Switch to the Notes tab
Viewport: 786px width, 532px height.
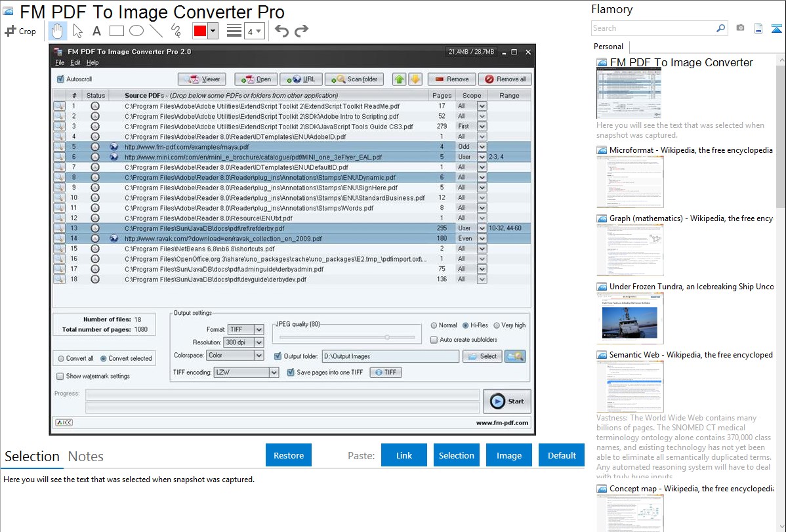click(86, 457)
